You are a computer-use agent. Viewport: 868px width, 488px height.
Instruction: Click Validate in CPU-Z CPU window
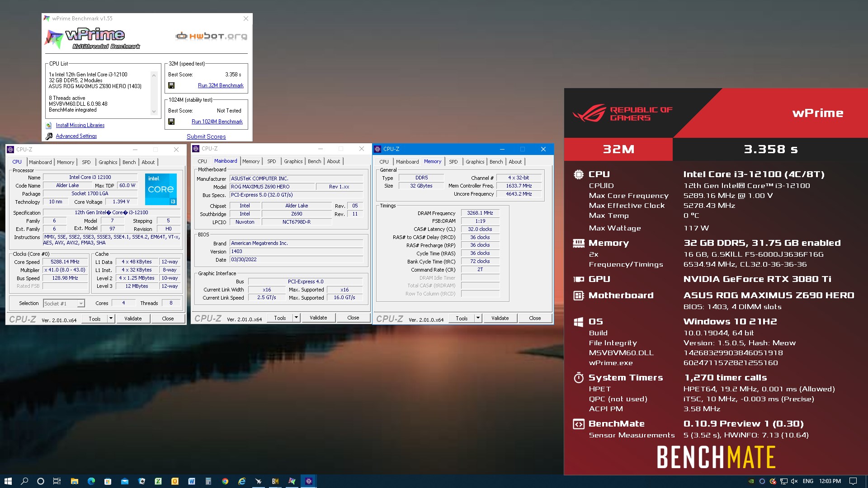click(133, 319)
